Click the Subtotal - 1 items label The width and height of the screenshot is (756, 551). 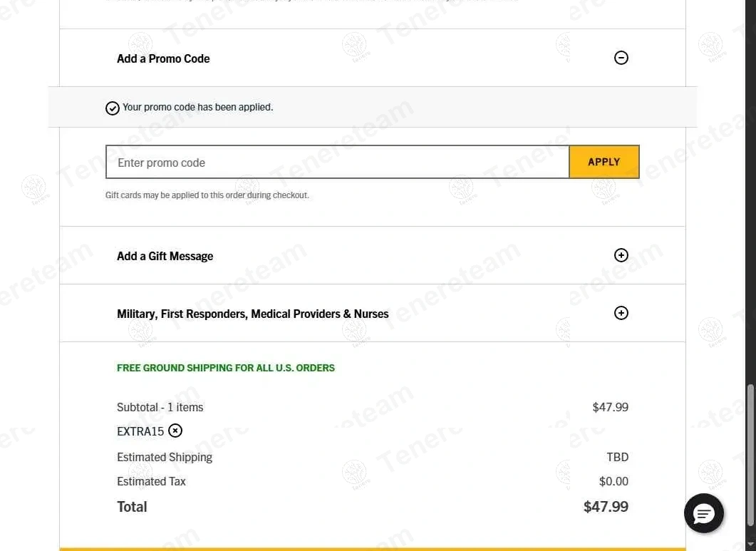coord(160,407)
